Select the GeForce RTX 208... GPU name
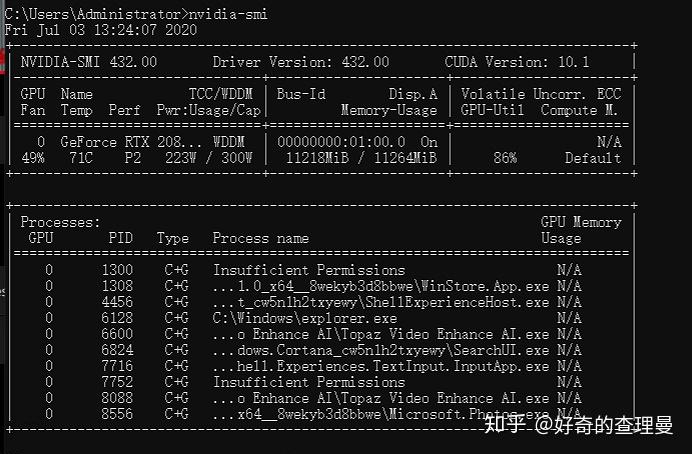The height and width of the screenshot is (454, 692). [x=132, y=142]
